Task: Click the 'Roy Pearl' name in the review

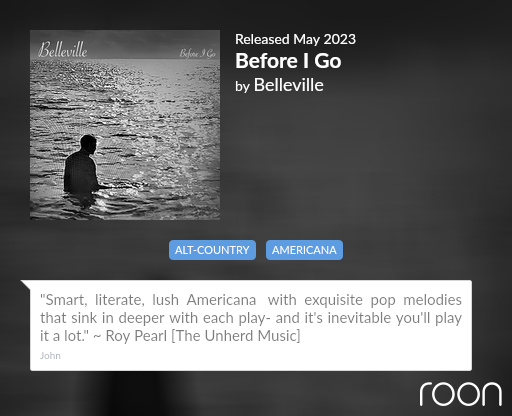Action: coord(136,336)
